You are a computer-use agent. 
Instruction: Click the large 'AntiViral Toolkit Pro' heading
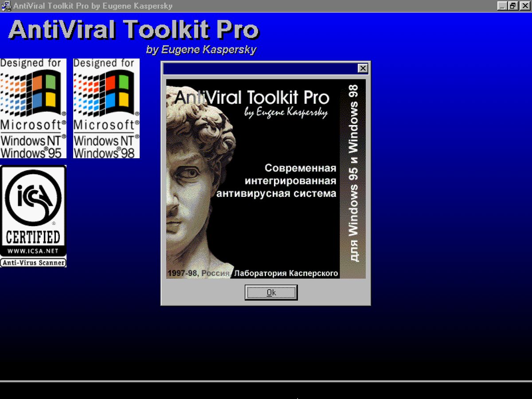(133, 30)
